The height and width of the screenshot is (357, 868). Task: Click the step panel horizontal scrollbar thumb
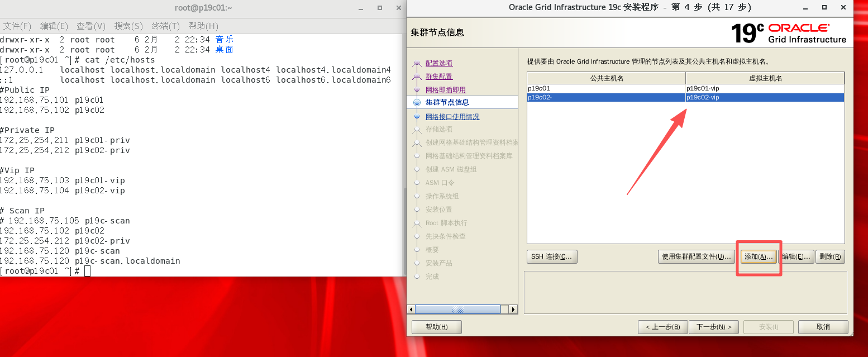(458, 309)
